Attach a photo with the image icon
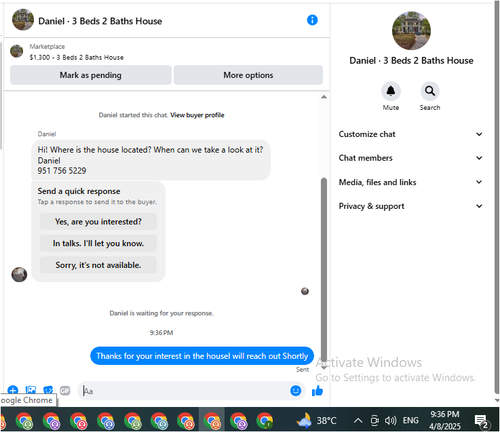This screenshot has width=500, height=432. tap(31, 390)
